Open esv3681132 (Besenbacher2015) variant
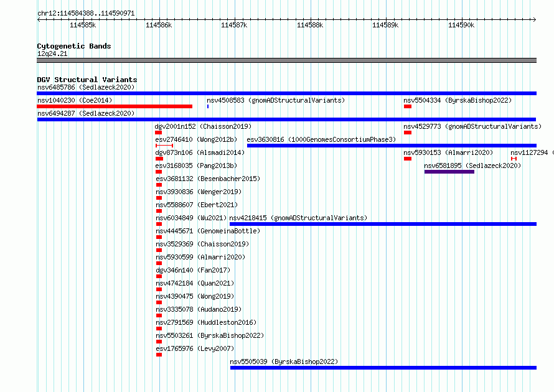The width and height of the screenshot is (554, 392). click(208, 179)
